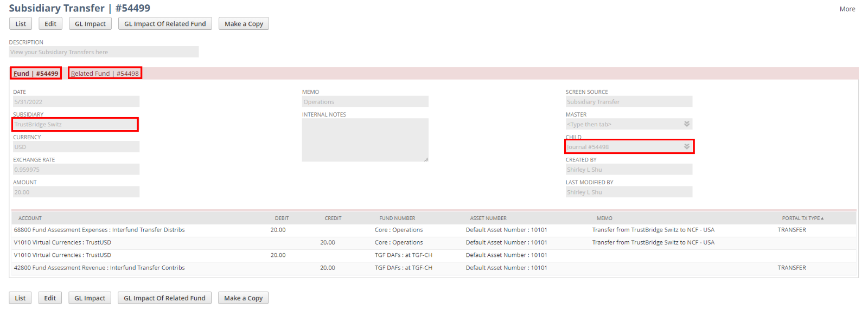Click inside the Internal Notes text area
The height and width of the screenshot is (329, 868).
[365, 140]
